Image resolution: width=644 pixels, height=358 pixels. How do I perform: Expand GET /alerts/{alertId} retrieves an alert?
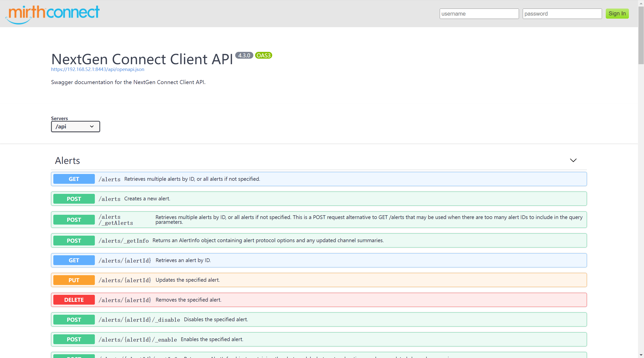319,260
